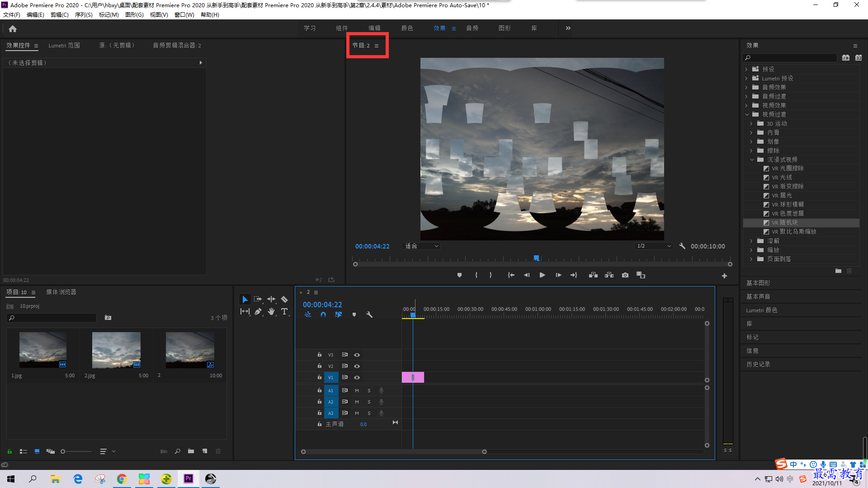Viewport: 868px width, 488px height.
Task: Select the Track Select Forward tool
Action: tap(258, 299)
